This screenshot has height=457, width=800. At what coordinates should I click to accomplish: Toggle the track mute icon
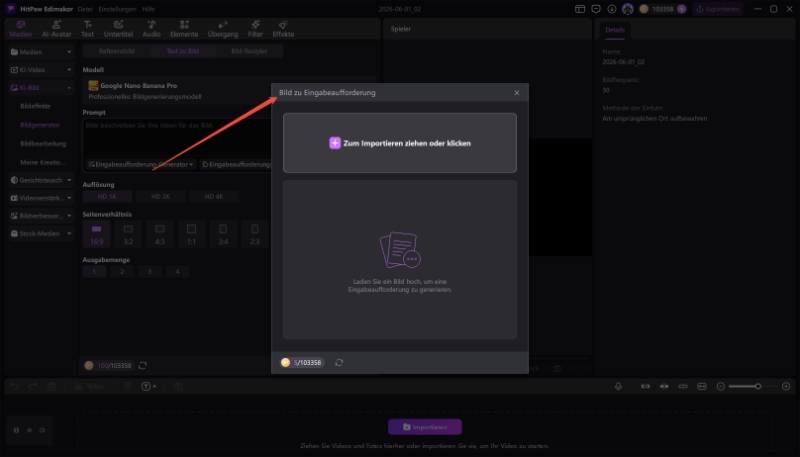coord(42,430)
